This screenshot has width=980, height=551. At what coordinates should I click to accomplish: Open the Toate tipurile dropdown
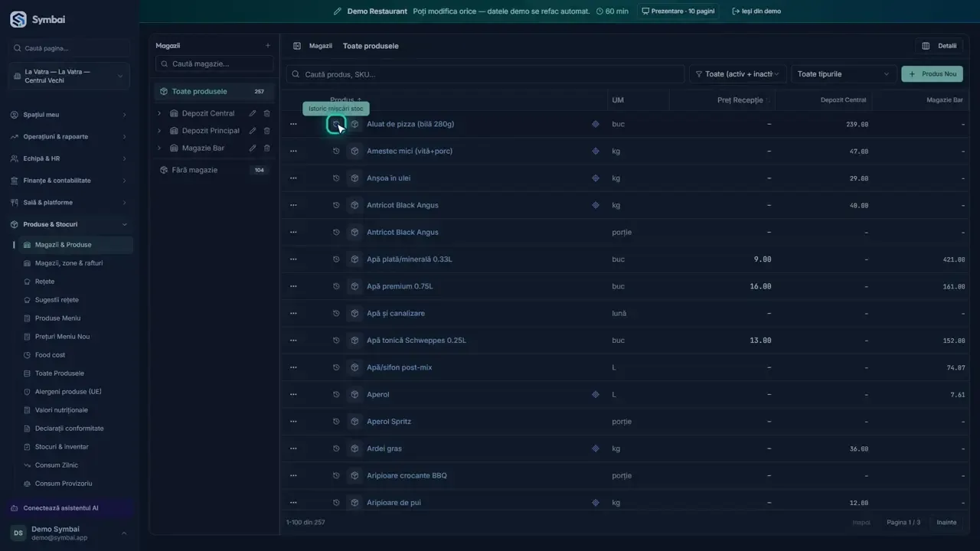(844, 74)
